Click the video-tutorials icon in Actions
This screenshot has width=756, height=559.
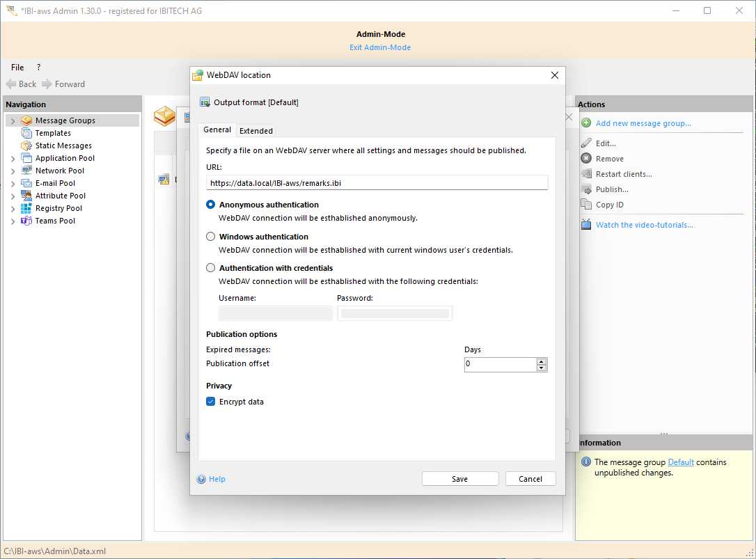[586, 224]
